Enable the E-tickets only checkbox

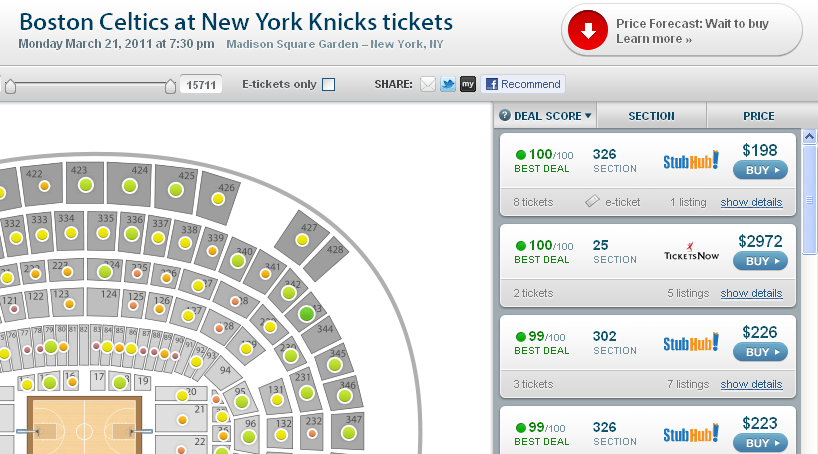click(329, 84)
